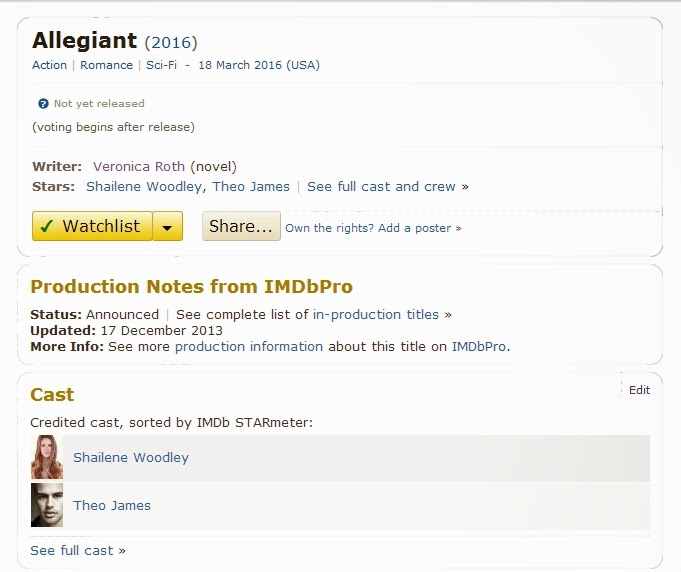681x572 pixels.
Task: Open Shailene Woodley's cast photo thumbnail
Action: point(47,458)
